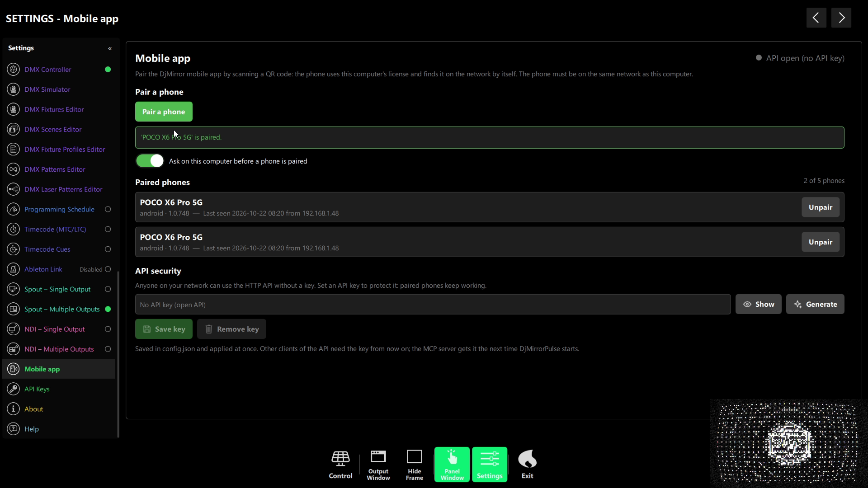Open DMX Fixture Profiles Editor icon
868x488 pixels.
14,149
